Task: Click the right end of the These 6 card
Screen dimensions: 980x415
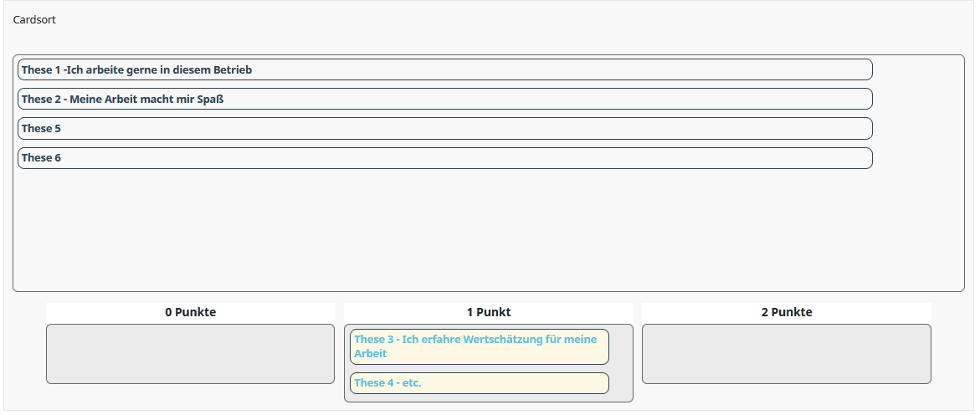Action: tap(863, 157)
